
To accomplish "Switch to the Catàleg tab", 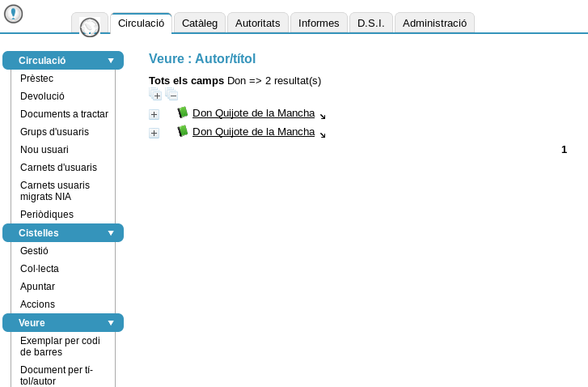I will [x=200, y=23].
